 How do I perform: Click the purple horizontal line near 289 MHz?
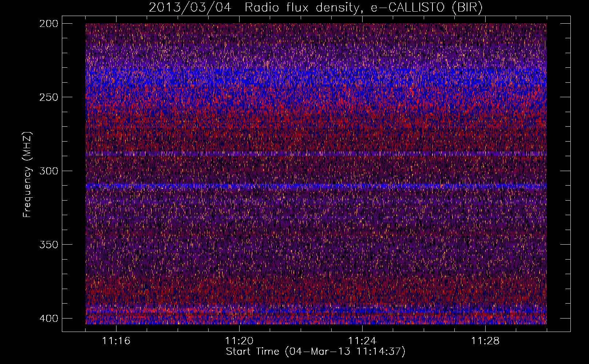(316, 154)
